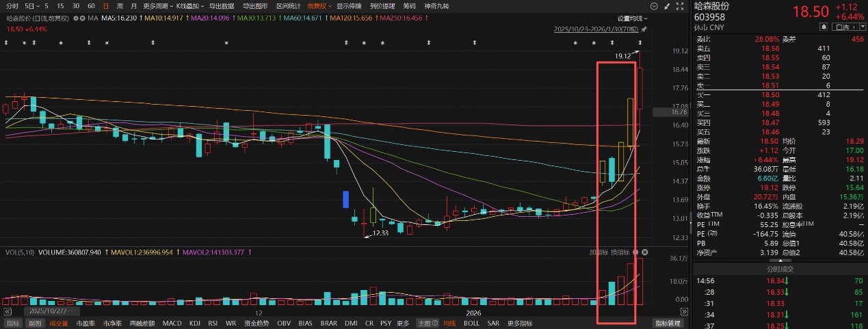Screen dimensions: 868x329
Task: Click the pin icon beside the date range
Action: coord(644,29)
